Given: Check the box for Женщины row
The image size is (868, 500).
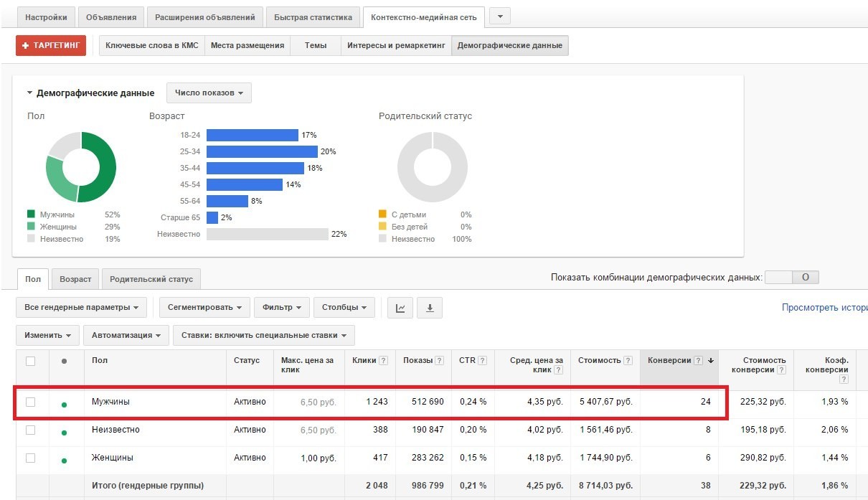Looking at the screenshot, I should 30,458.
